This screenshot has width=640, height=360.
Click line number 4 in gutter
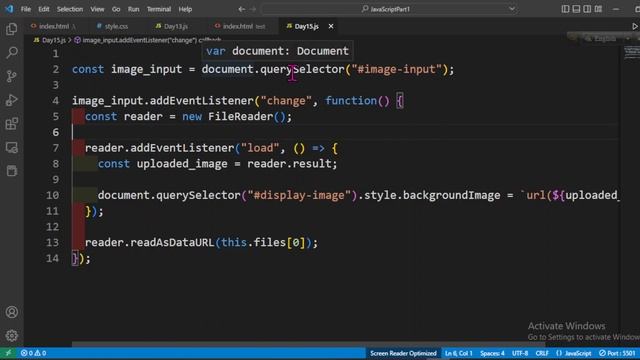tap(56, 101)
